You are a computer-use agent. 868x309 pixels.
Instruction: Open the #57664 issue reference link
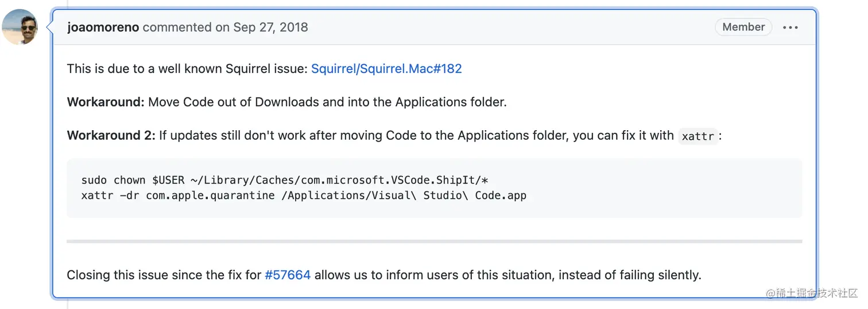pos(288,275)
